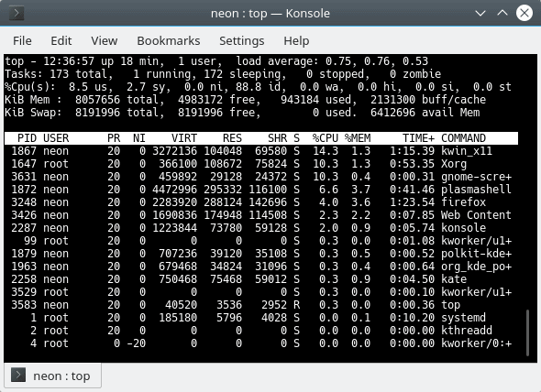Click the window title neon : top — Konsole
This screenshot has height=392, width=541.
click(x=270, y=14)
